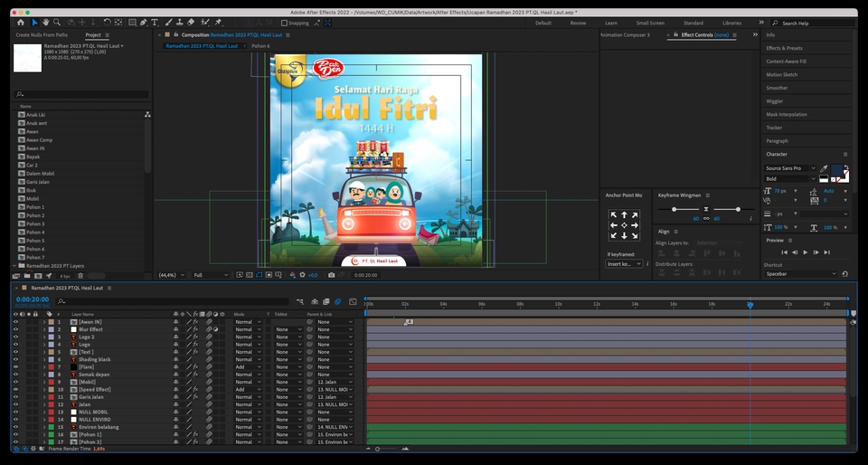Image resolution: width=868 pixels, height=465 pixels.
Task: Toggle visibility of Shading black layer
Action: coord(15,359)
